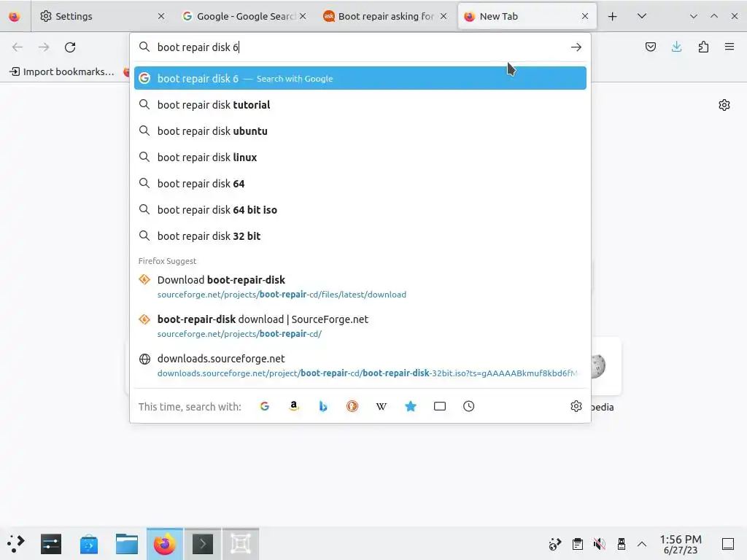Open search settings gear in dropdown
This screenshot has height=560, width=747.
(576, 406)
